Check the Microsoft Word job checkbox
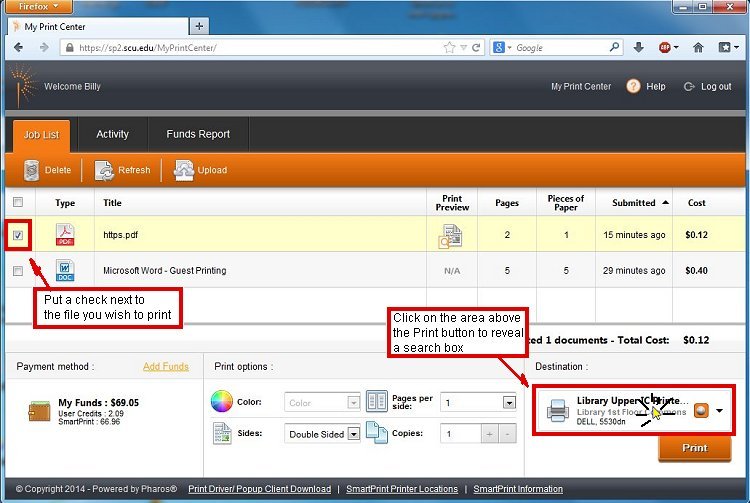Screen dimensions: 750x503 18,270
